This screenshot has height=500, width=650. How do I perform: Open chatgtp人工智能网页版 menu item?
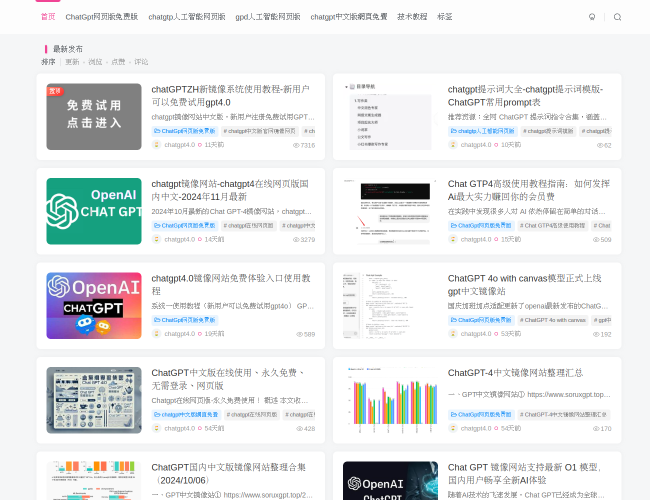point(187,17)
